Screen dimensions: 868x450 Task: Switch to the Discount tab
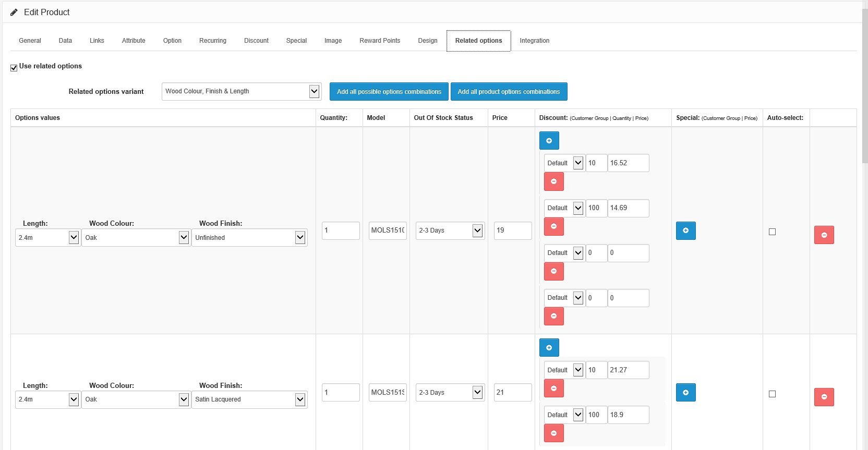click(256, 41)
